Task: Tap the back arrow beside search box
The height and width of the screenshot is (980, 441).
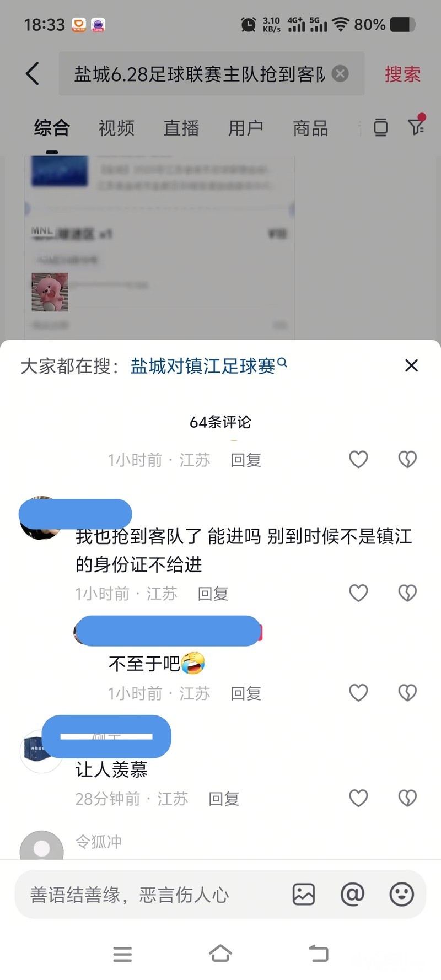Action: (33, 73)
